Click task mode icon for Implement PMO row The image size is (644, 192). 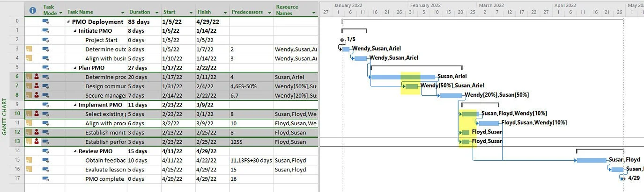click(46, 105)
